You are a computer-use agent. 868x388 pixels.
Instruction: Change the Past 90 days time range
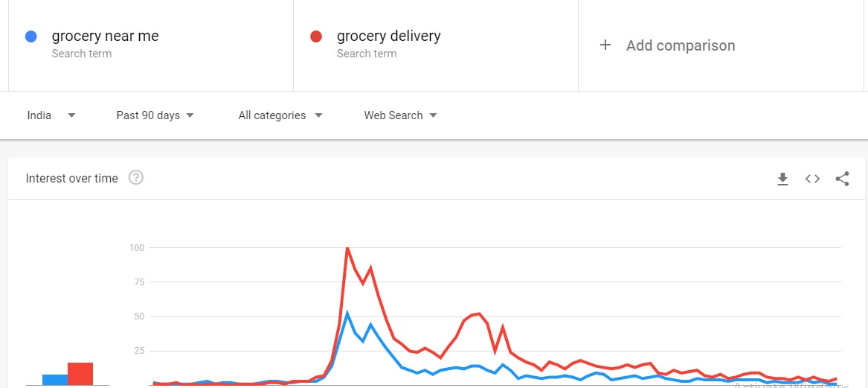pos(155,115)
